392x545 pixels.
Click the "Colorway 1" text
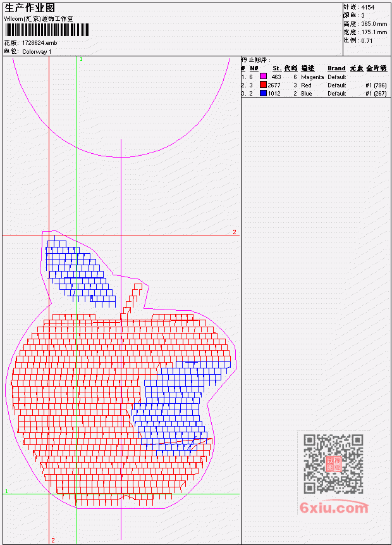point(37,51)
